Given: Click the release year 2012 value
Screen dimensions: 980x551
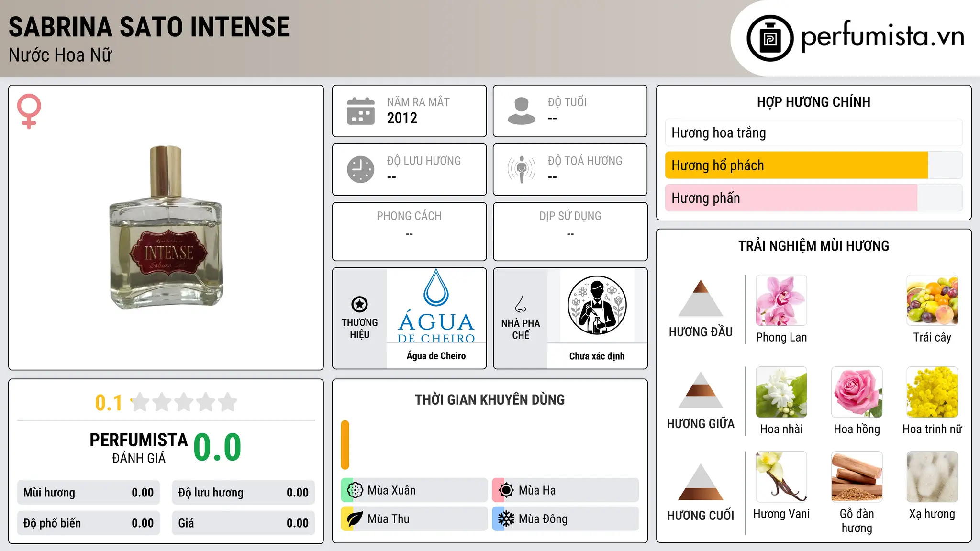Looking at the screenshot, I should tap(402, 118).
